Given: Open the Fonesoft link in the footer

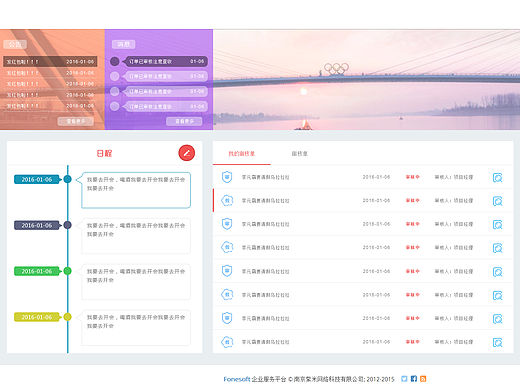Looking at the screenshot, I should pos(237,379).
